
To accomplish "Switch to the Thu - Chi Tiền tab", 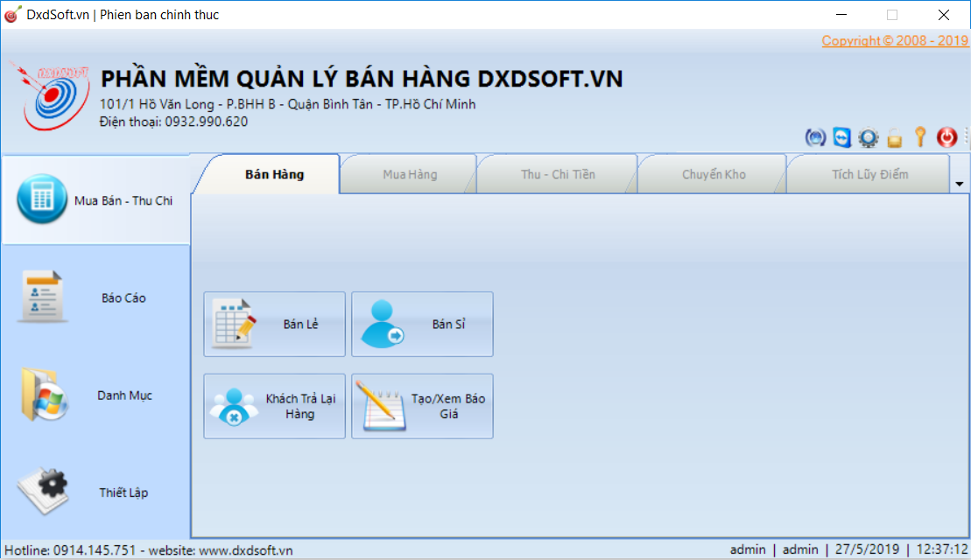I will (558, 174).
